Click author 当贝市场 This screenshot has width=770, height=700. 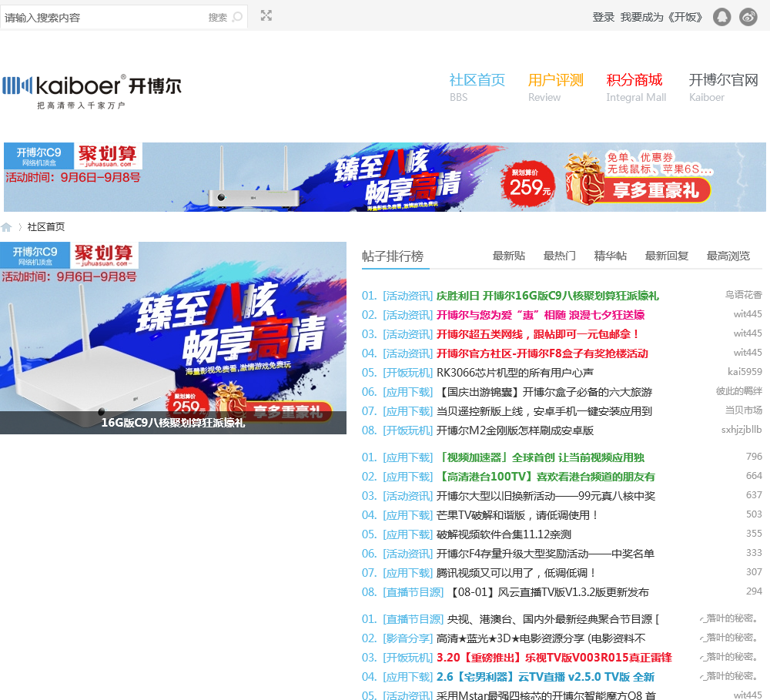coord(744,410)
